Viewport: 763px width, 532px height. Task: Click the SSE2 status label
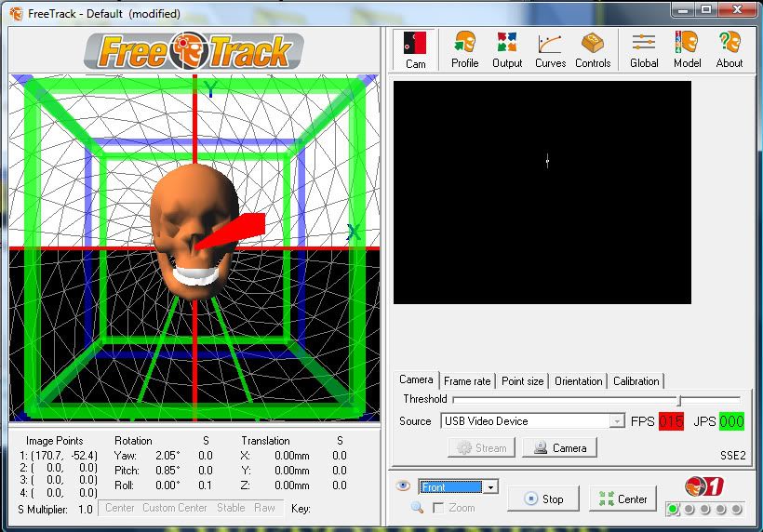coord(733,455)
